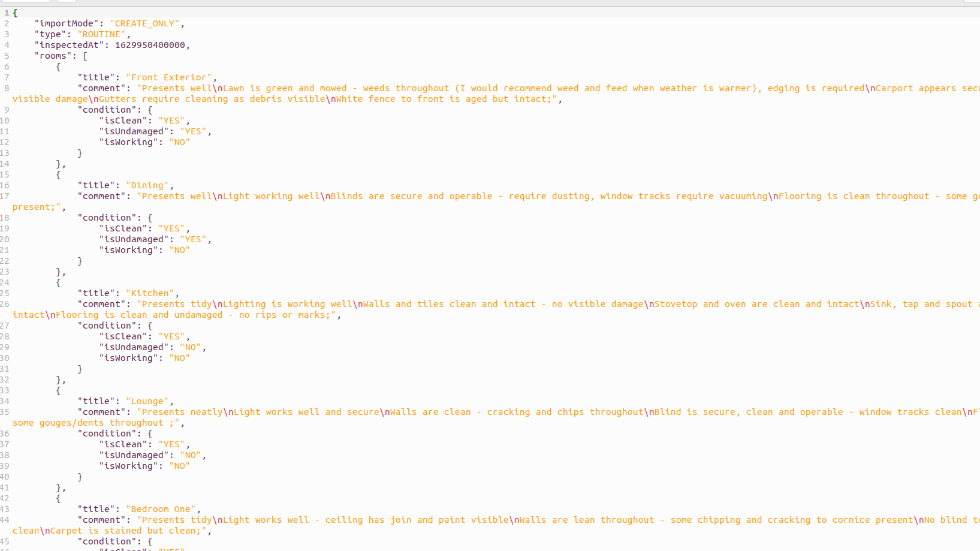
Task: Click the "ROUTINE" type value
Action: (x=101, y=34)
